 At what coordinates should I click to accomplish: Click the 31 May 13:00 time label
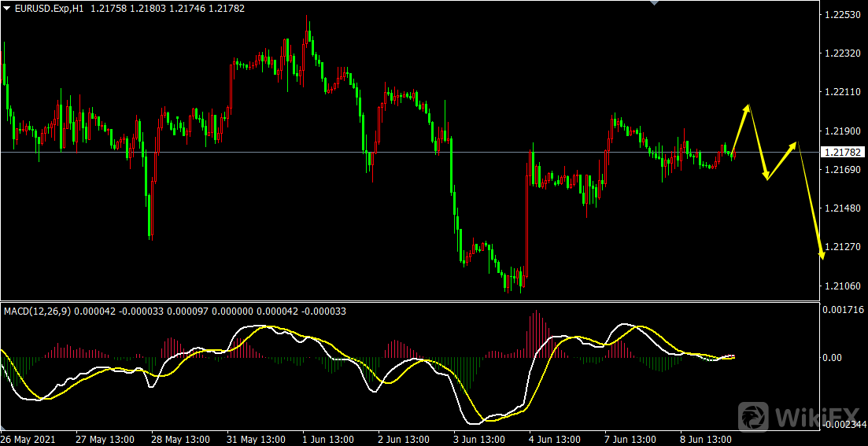coord(256,439)
